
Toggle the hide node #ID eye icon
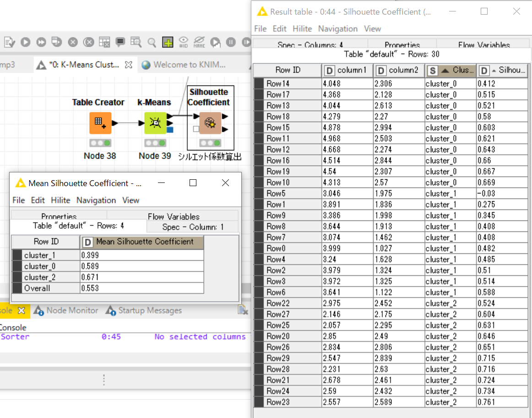(184, 42)
